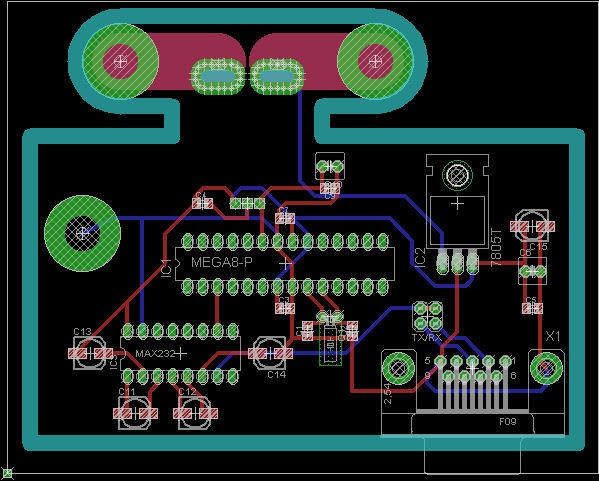The height and width of the screenshot is (481, 599).
Task: Select the MAX232 chip label
Action: [155, 353]
